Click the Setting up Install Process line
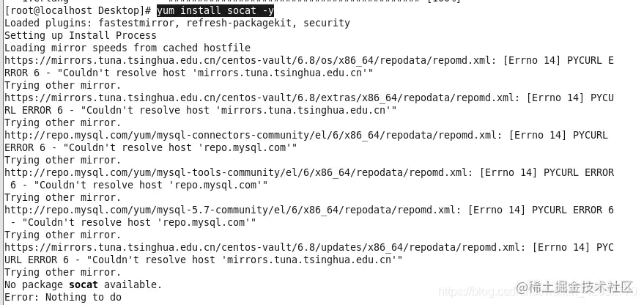This screenshot has height=305, width=644. [81, 35]
